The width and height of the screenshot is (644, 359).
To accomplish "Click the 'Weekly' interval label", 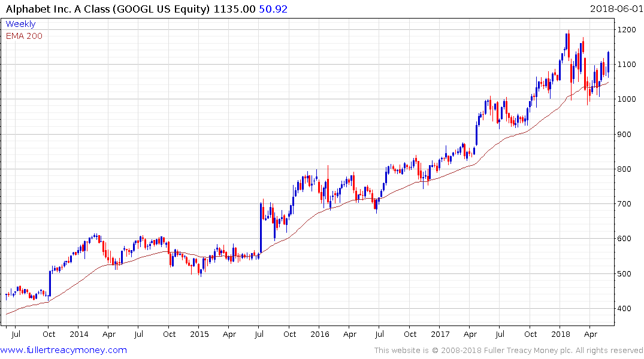I will pyautogui.click(x=20, y=24).
